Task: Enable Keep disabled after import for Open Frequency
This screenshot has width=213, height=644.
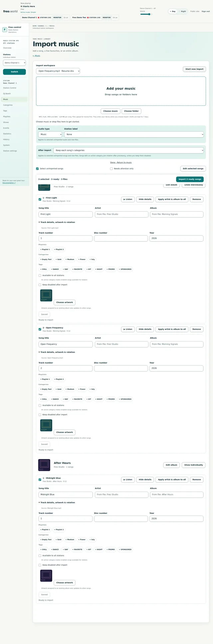Action: [x=40, y=414]
